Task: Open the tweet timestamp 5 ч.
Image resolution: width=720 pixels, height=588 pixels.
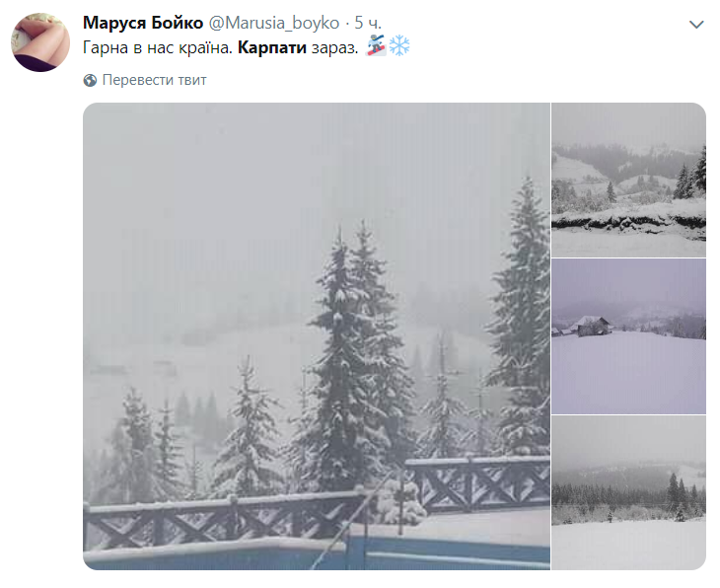Action: point(368,23)
